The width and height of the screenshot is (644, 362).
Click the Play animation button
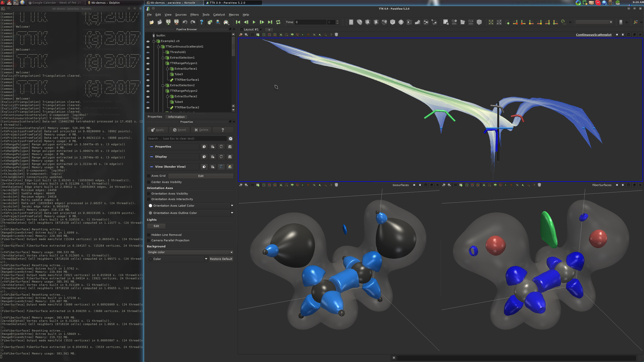[254, 22]
